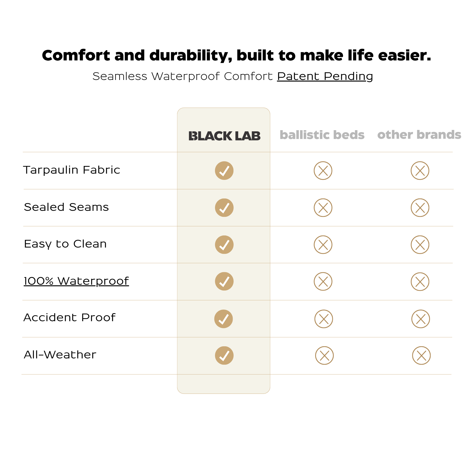Click other brands' Easy to Clean X icon
This screenshot has height=476, width=476.
point(420,245)
